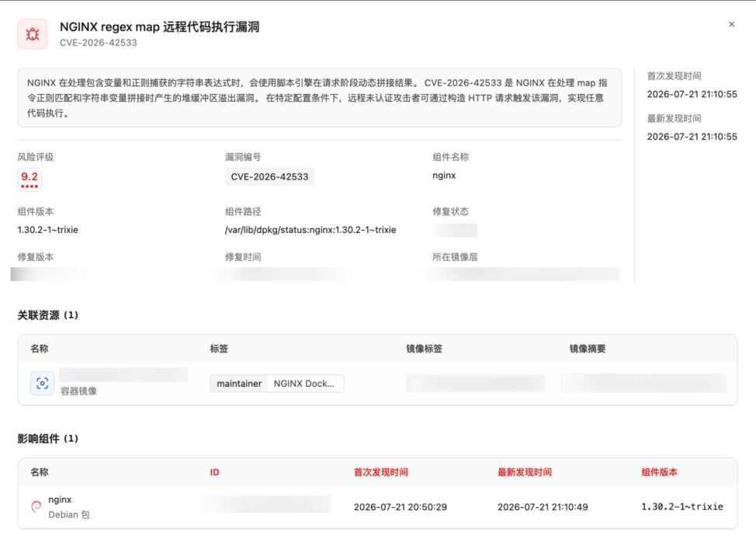756x550 pixels.
Task: Click the nginx component name row
Action: [60, 500]
